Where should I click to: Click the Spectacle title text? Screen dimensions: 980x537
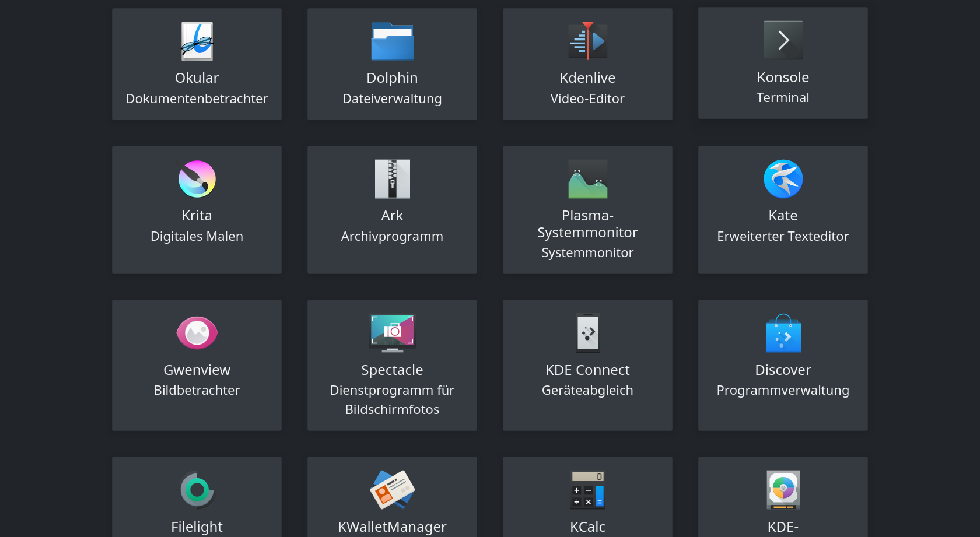click(x=393, y=370)
